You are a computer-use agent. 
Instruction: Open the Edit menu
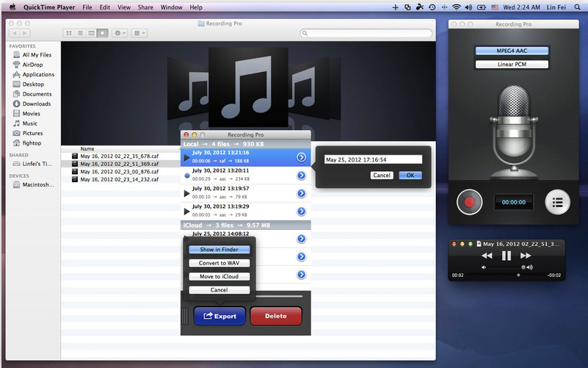pos(105,7)
